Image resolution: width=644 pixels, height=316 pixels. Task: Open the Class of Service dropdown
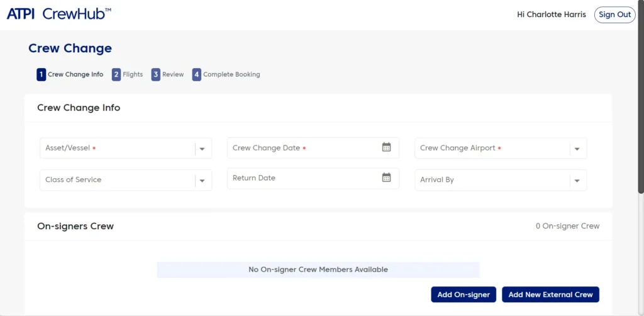tap(126, 180)
